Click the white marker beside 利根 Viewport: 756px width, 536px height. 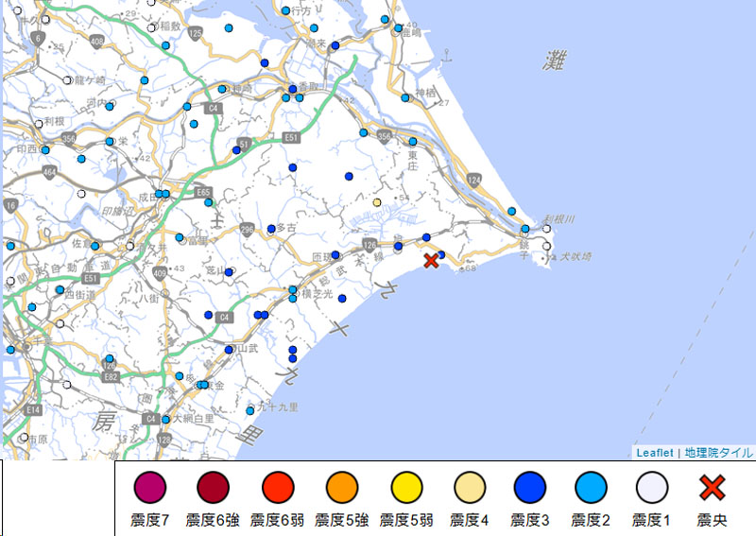coord(39,124)
